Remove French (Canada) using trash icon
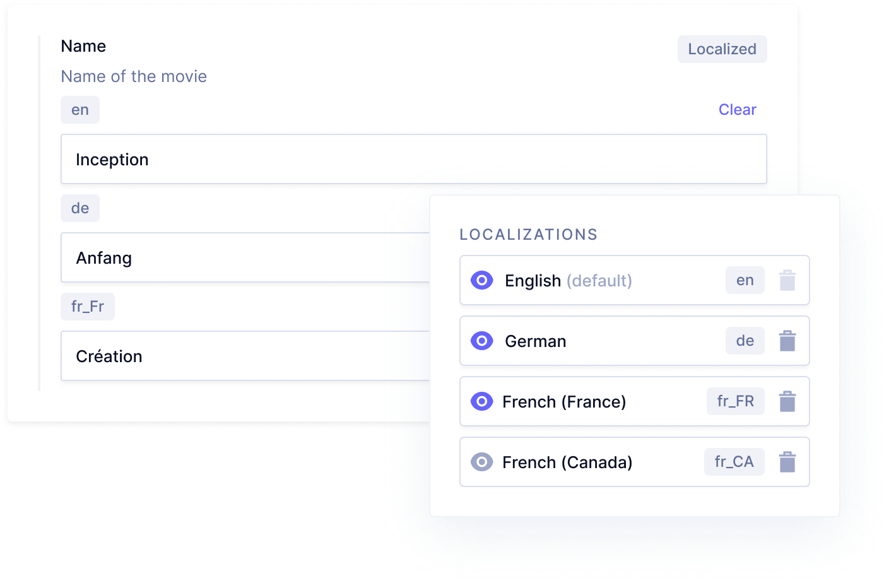Screen dimensions: 896x588 787,462
